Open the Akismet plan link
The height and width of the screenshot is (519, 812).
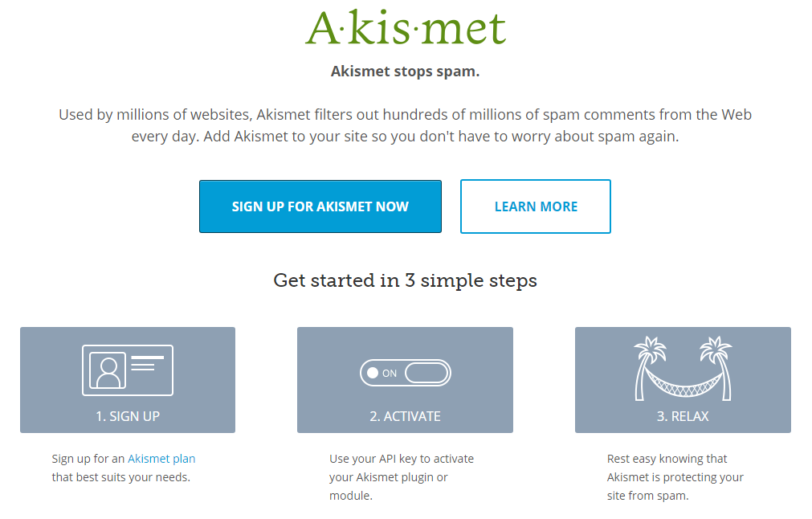161,459
